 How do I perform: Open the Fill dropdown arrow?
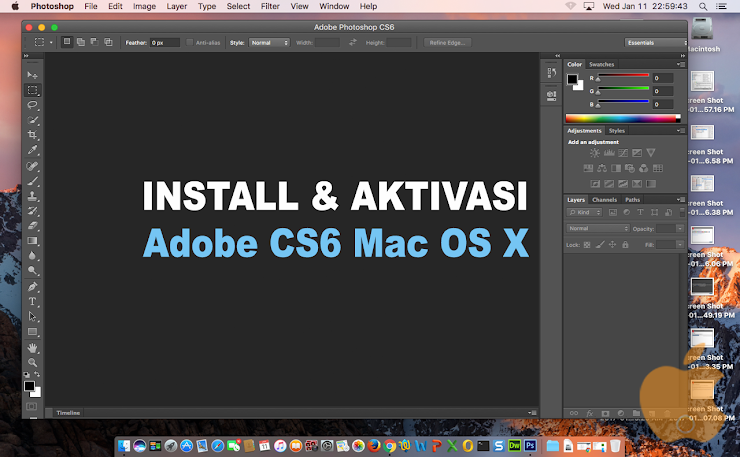(x=680, y=245)
